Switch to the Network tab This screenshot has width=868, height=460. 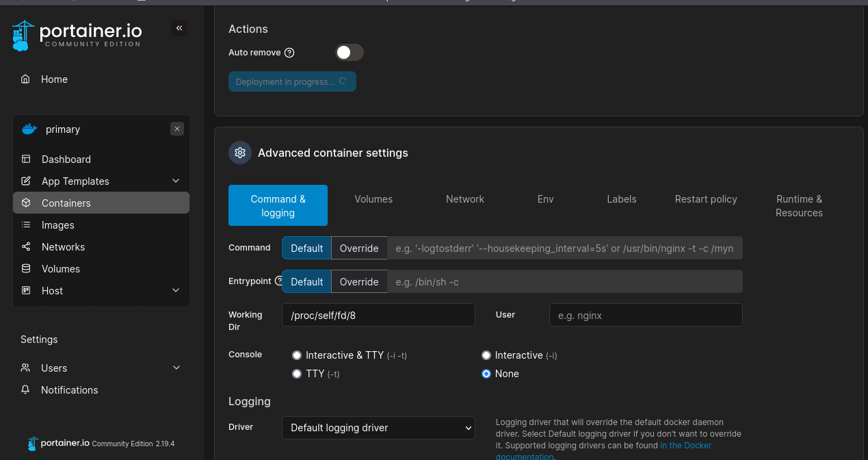point(465,199)
